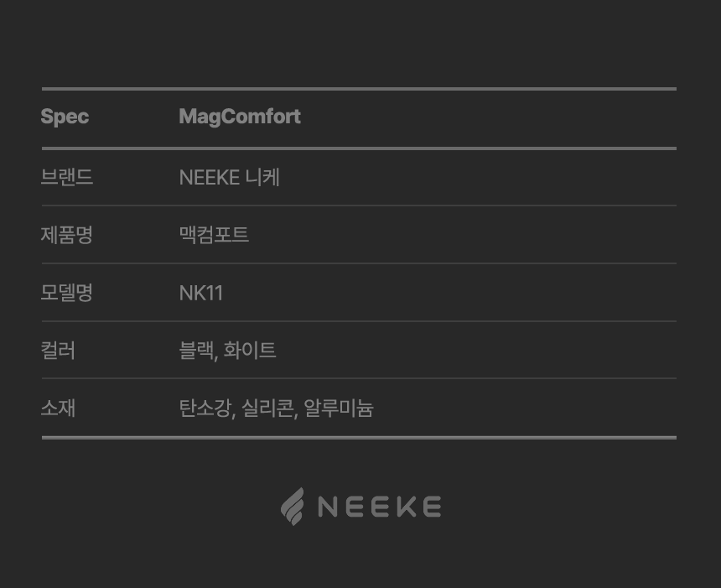Select the 탄소강 material text

point(204,408)
